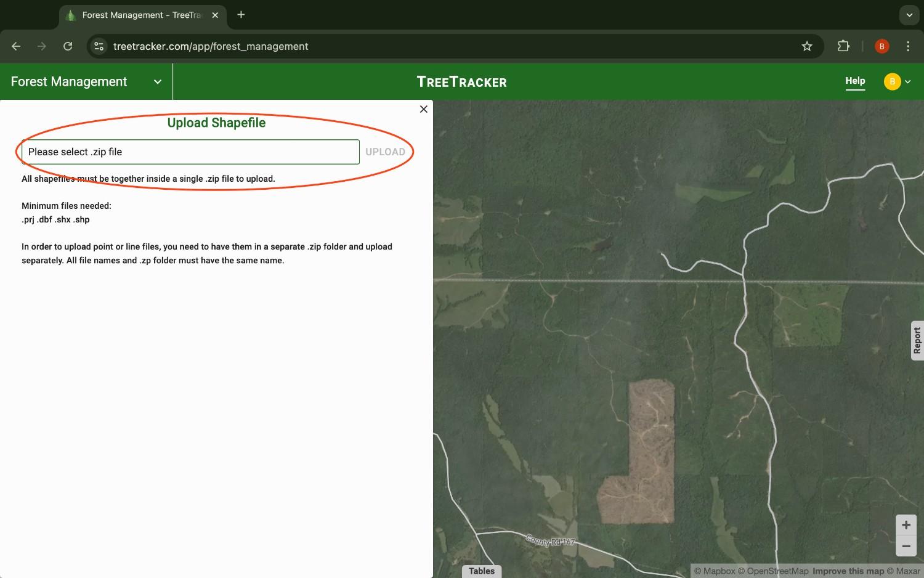
Task: Bookmark the page with the star icon
Action: pos(807,46)
